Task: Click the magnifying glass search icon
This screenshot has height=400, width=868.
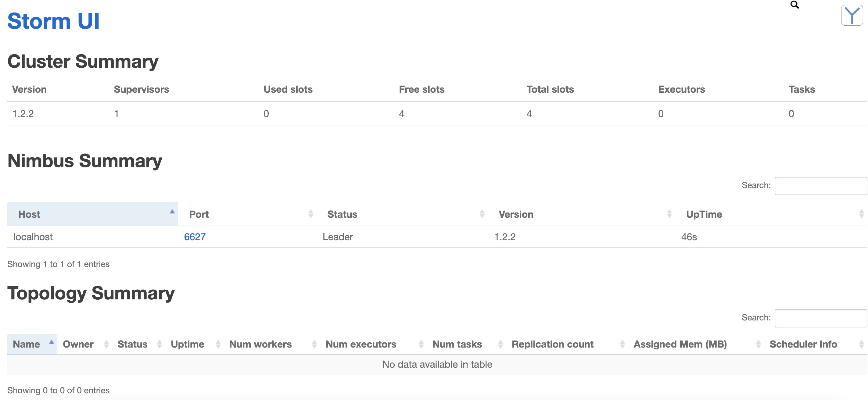Action: (794, 5)
